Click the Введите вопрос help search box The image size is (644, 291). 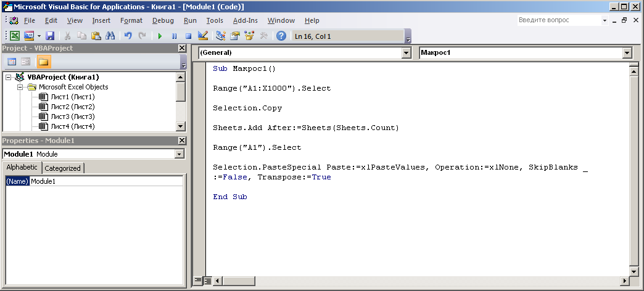(559, 20)
